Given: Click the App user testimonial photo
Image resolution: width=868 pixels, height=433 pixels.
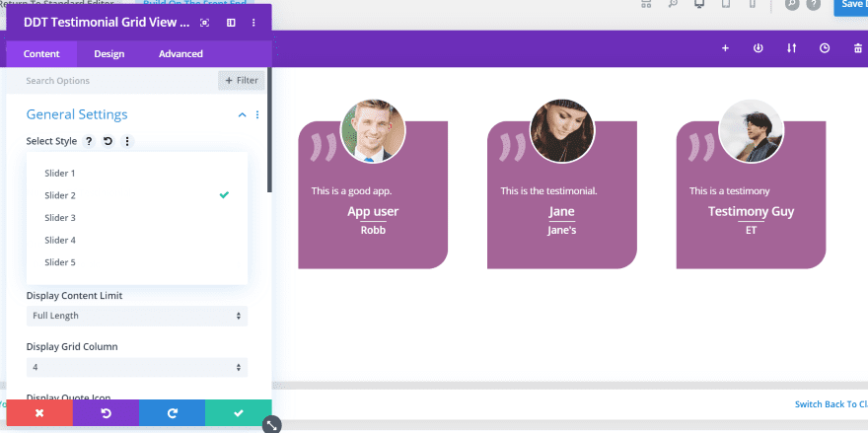Looking at the screenshot, I should tap(373, 132).
